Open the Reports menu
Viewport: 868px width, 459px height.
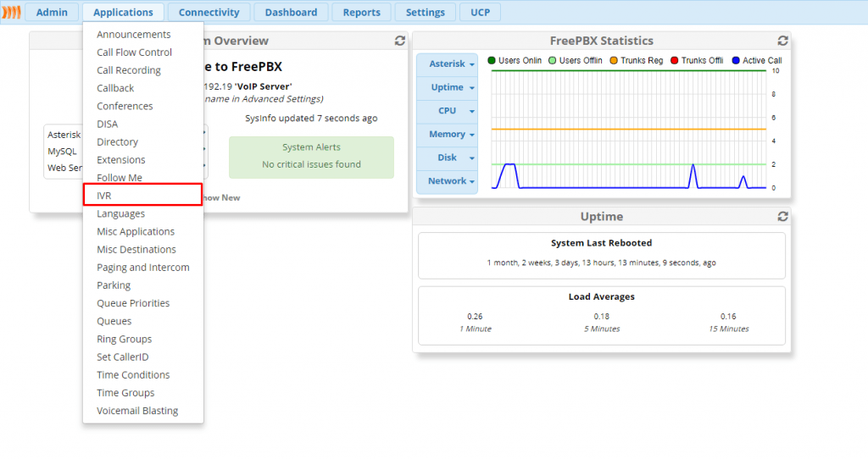pyautogui.click(x=361, y=12)
